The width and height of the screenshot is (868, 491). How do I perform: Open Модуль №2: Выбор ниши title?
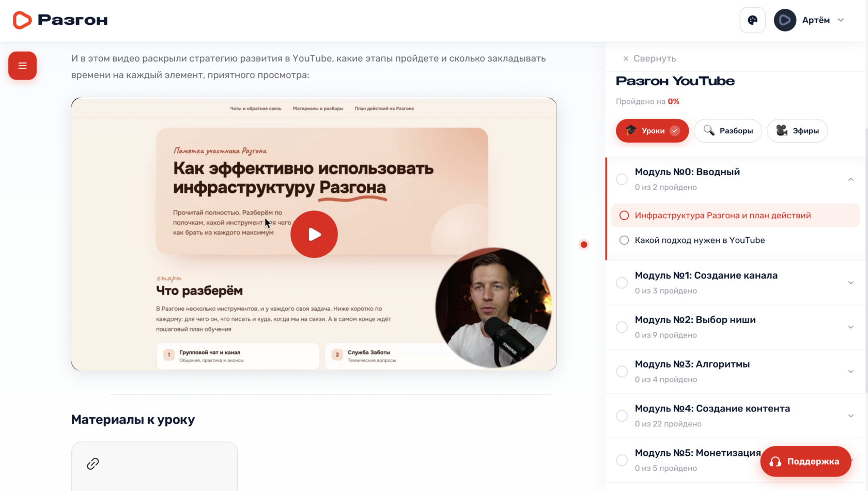click(x=695, y=320)
